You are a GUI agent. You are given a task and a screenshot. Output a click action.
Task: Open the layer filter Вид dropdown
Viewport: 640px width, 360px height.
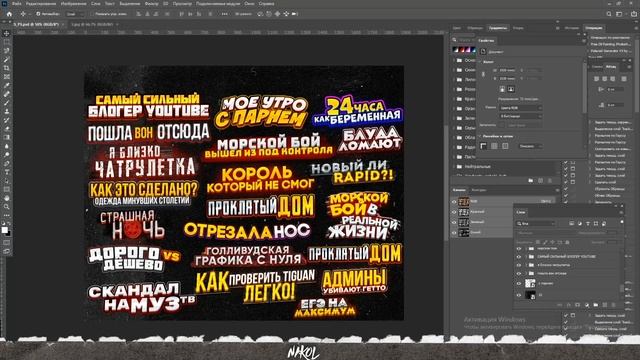coord(536,224)
